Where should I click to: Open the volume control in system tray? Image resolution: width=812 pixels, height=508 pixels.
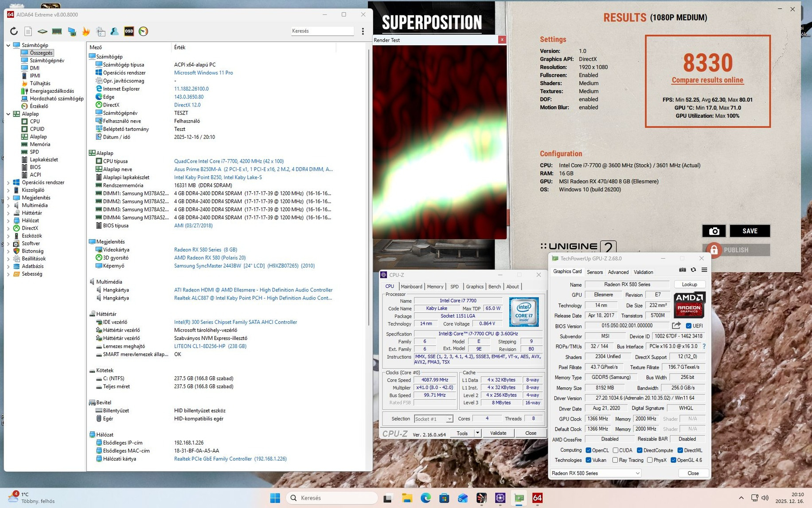(x=765, y=498)
